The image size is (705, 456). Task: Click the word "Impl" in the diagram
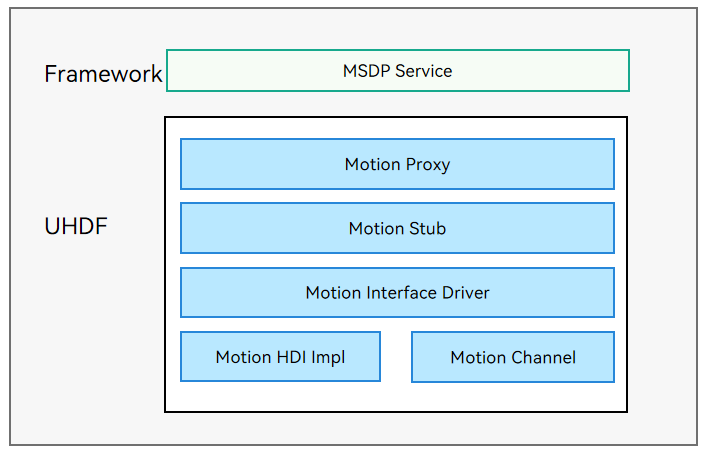pos(328,358)
